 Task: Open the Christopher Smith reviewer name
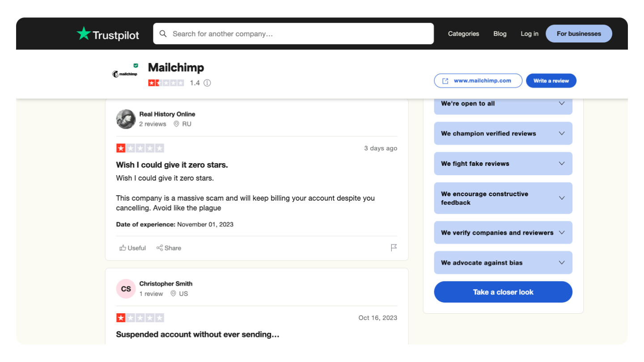166,284
